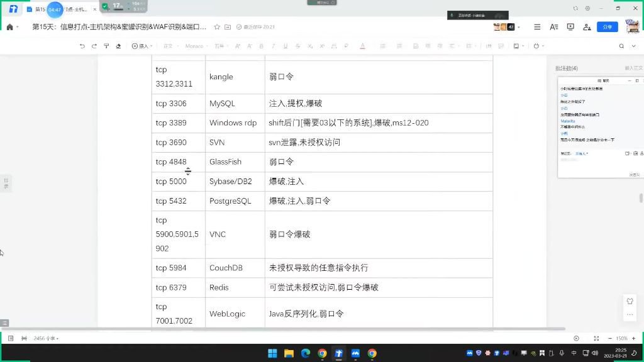Click the horizontal scrollbar below the document

[x=284, y=329]
